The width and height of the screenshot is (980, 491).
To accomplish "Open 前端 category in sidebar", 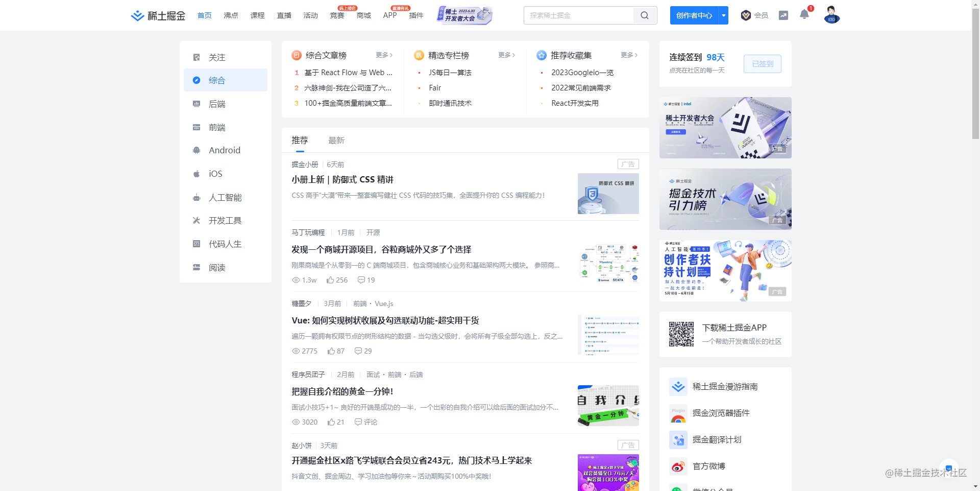I will 226,127.
